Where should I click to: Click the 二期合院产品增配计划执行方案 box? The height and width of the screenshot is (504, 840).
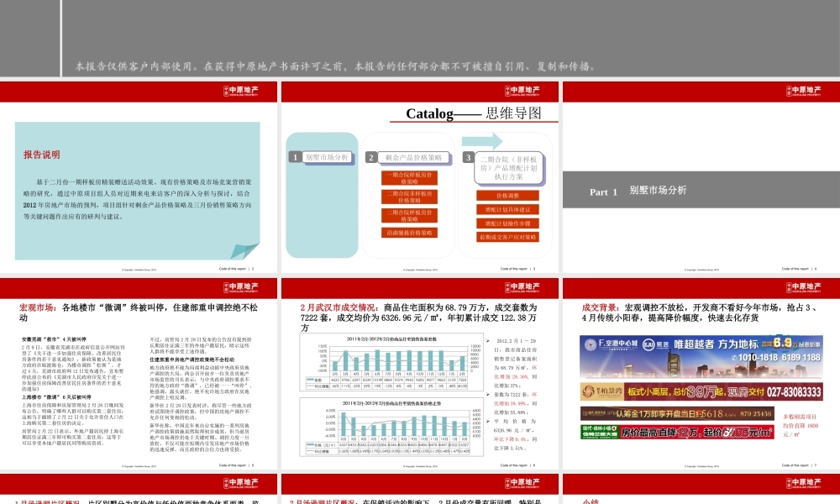tap(508, 168)
